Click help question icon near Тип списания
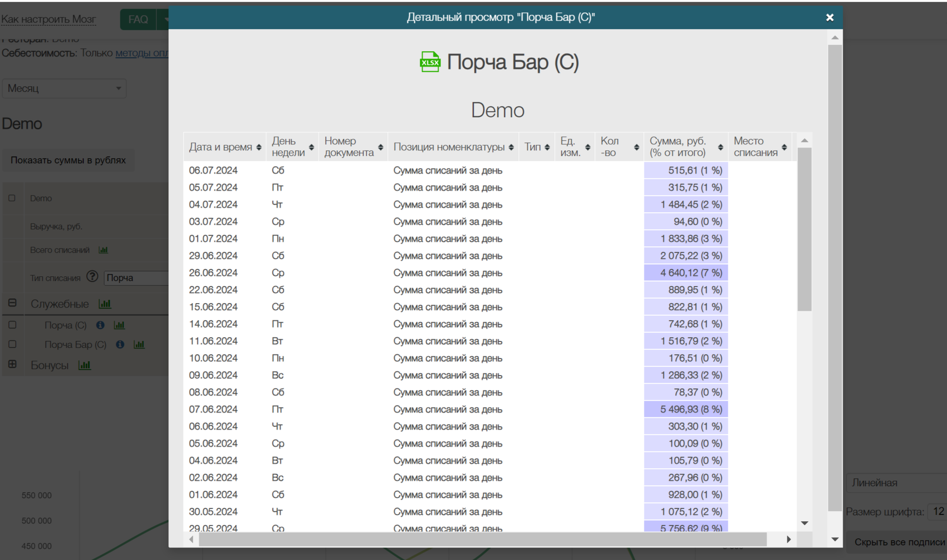 92,277
